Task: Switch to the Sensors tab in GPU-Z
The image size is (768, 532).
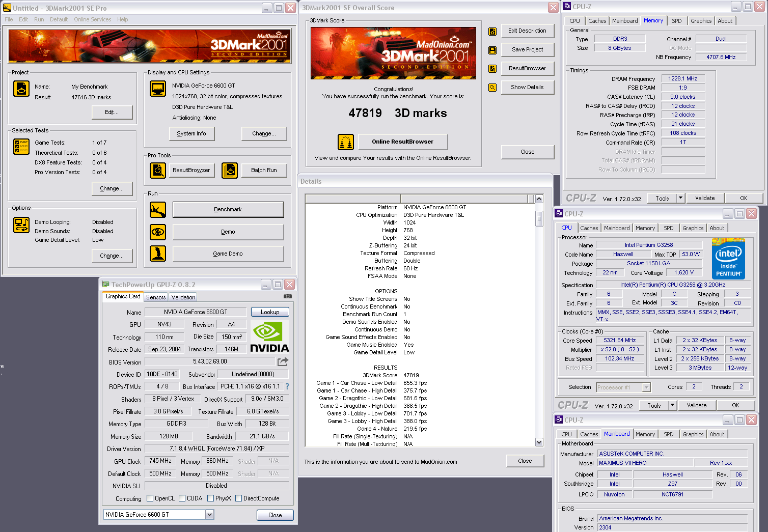Action: [156, 297]
